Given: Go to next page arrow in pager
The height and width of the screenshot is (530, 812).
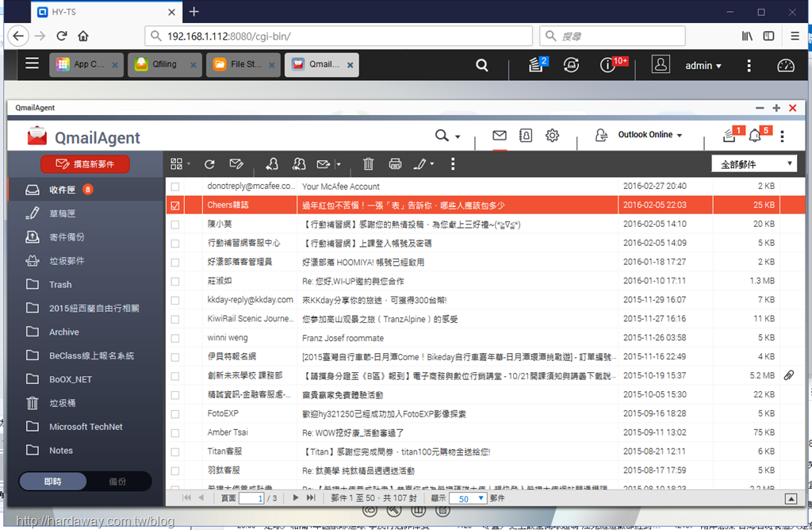Looking at the screenshot, I should [295, 498].
